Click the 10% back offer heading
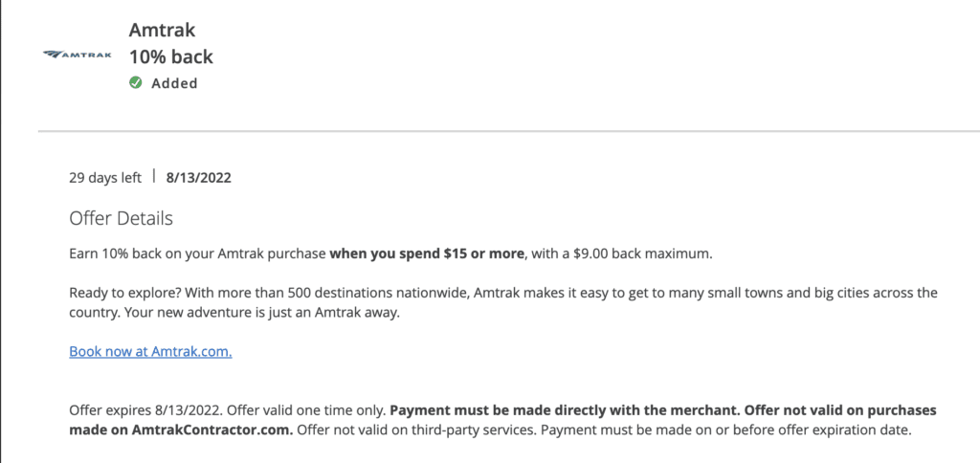This screenshot has width=980, height=463. coord(171,56)
